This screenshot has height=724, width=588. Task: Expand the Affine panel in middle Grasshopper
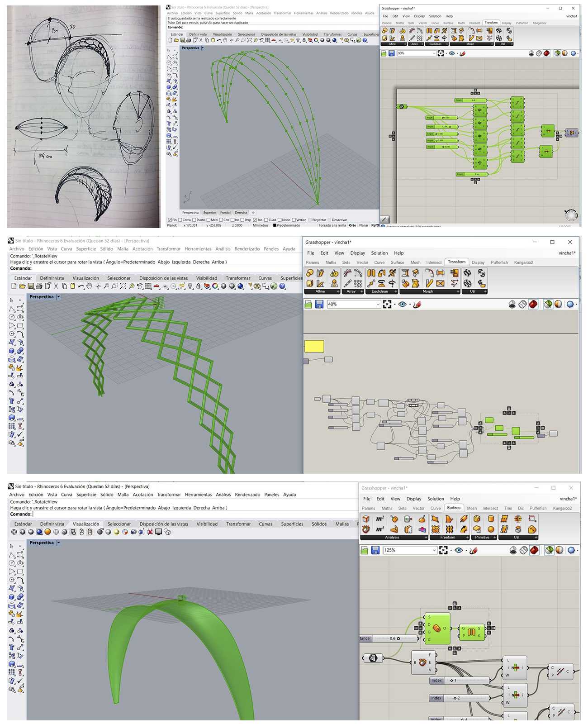pos(337,291)
